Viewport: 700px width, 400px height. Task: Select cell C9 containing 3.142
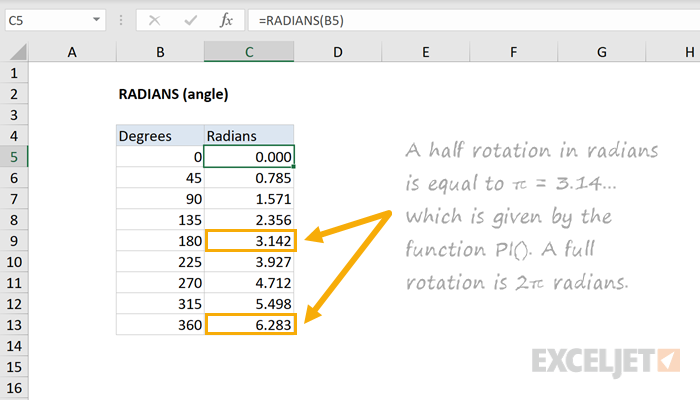[250, 240]
